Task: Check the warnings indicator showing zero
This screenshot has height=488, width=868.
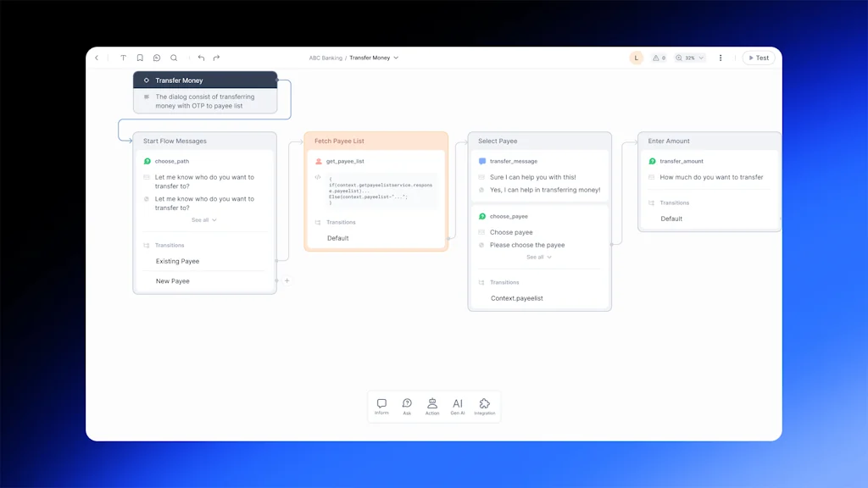Action: (659, 58)
